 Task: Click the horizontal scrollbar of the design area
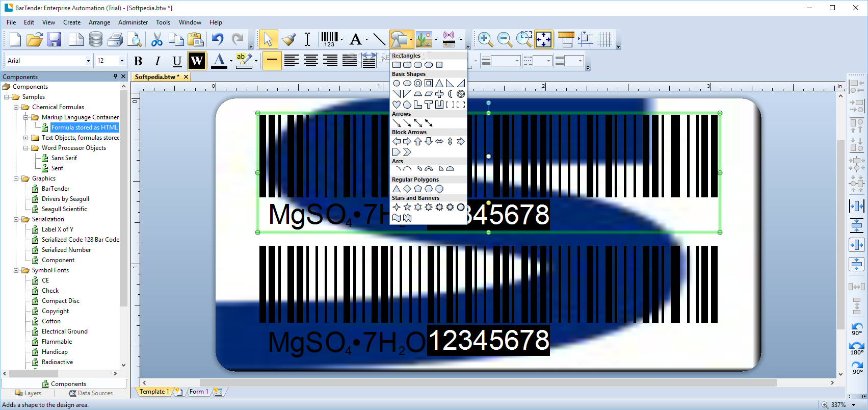click(x=488, y=382)
